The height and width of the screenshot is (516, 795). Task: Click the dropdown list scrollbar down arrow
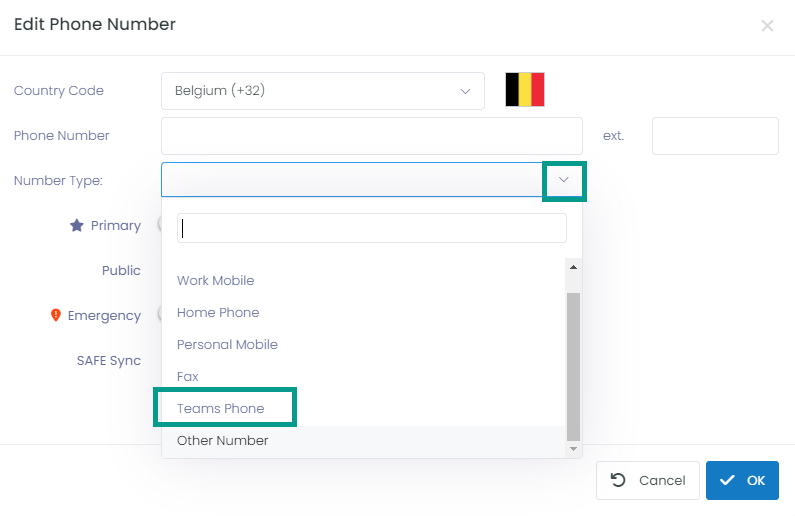click(x=573, y=449)
